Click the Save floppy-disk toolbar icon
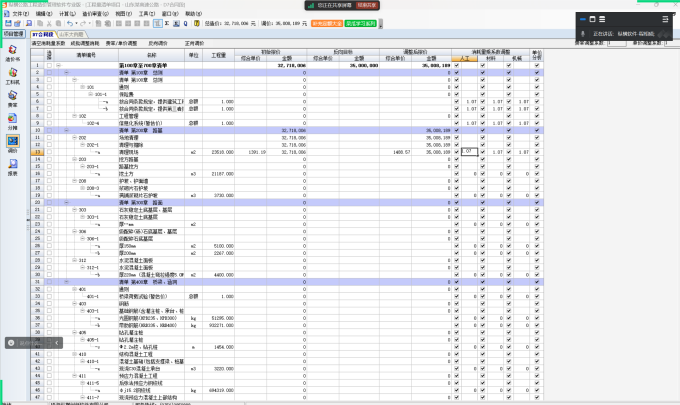This screenshot has height=405, width=680. coord(8,23)
